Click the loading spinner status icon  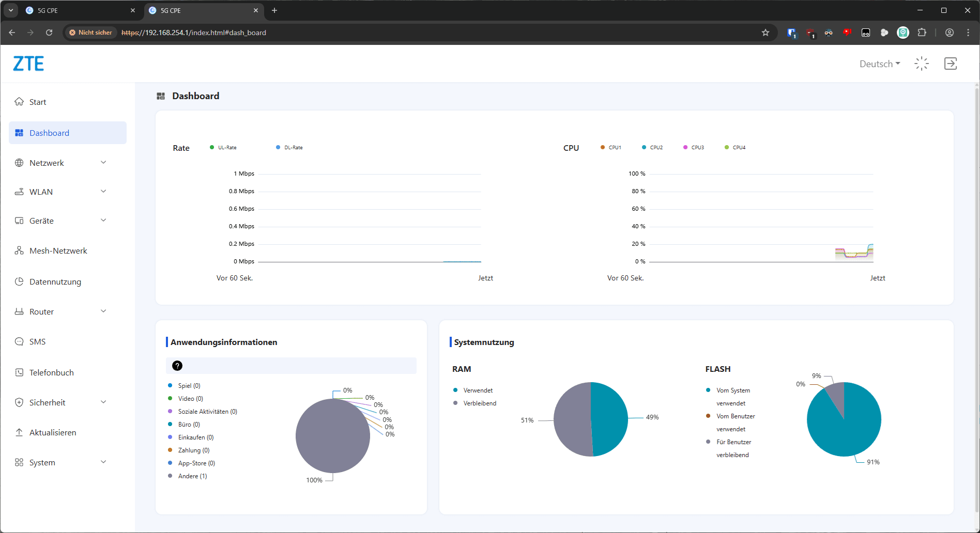pyautogui.click(x=922, y=64)
